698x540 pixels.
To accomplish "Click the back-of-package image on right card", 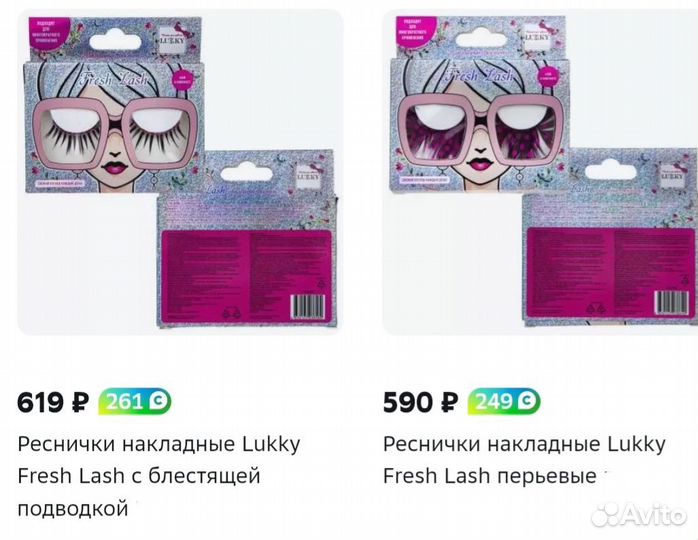I will click(610, 237).
